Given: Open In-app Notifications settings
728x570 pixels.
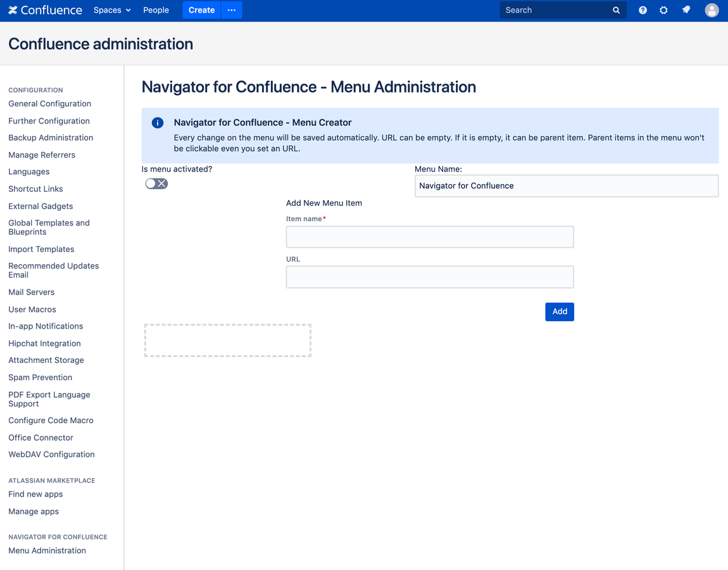Looking at the screenshot, I should click(x=46, y=326).
